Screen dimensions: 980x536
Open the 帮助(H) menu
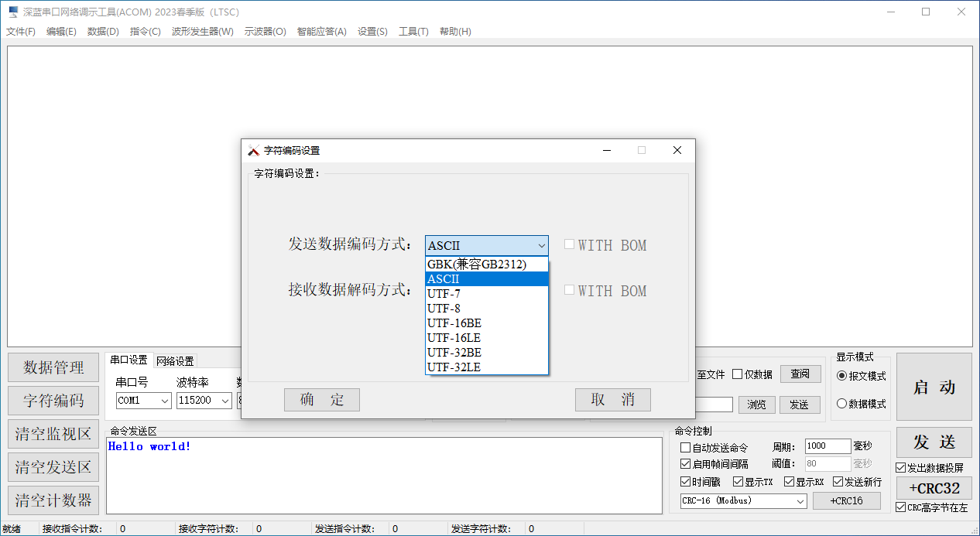(x=455, y=32)
